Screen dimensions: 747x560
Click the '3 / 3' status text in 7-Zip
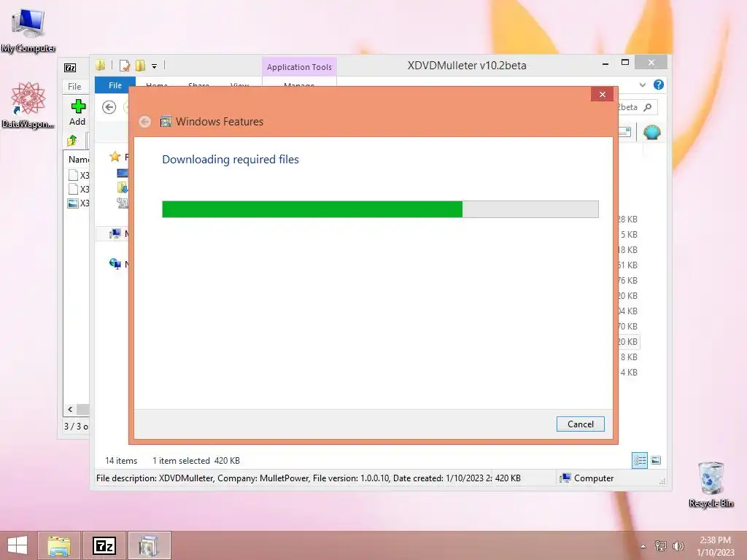pos(76,426)
